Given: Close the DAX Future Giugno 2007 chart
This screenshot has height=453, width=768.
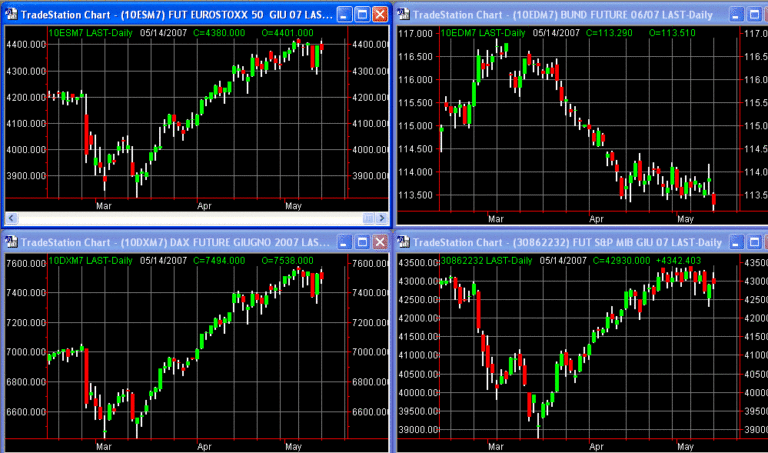Looking at the screenshot, I should pos(380,242).
